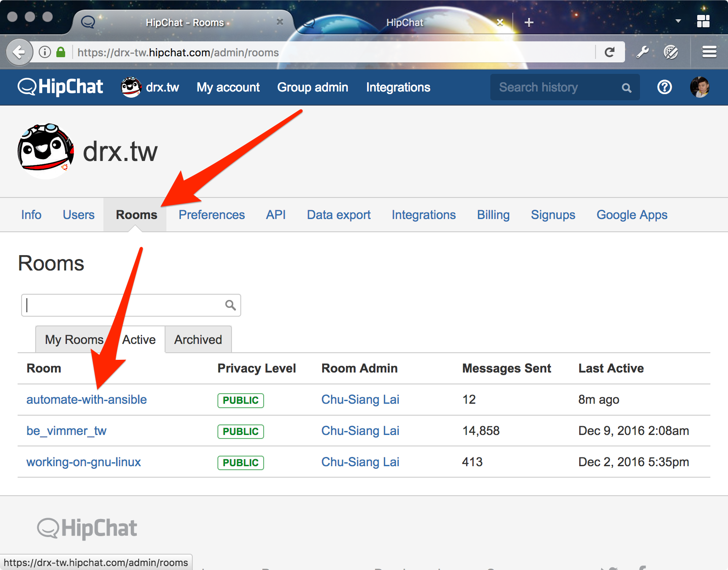Click the footer HipChat logo
728x570 pixels.
[87, 528]
